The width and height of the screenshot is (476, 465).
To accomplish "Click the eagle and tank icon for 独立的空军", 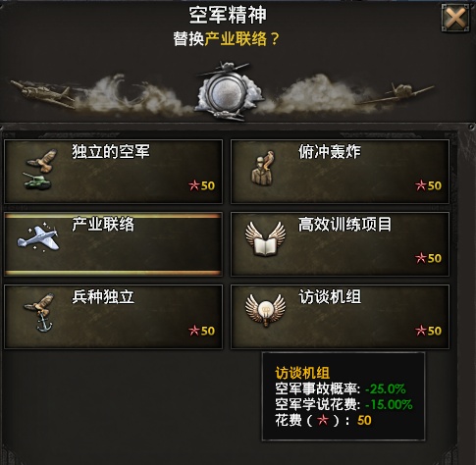I will 39,169.
